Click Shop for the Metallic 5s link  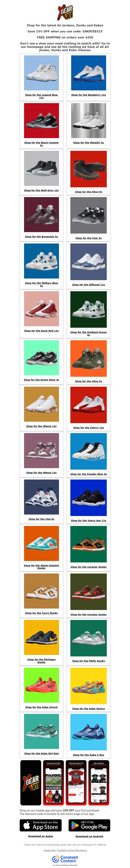(89, 143)
